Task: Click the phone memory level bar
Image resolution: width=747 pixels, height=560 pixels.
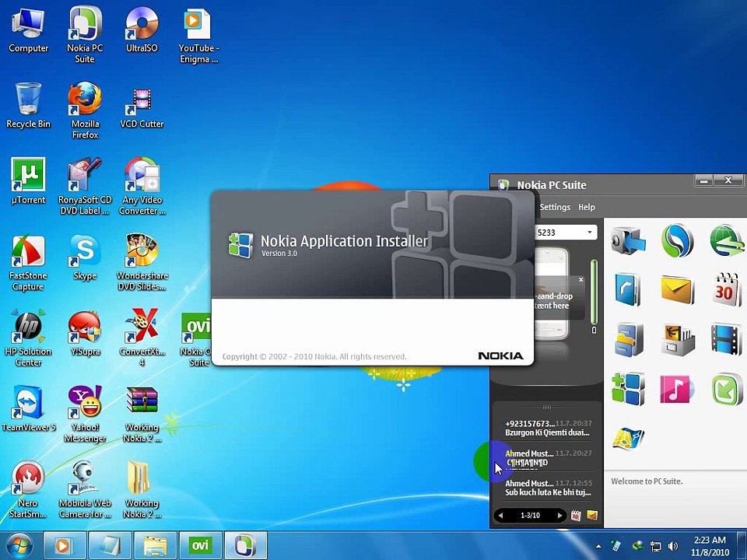Action: [594, 292]
